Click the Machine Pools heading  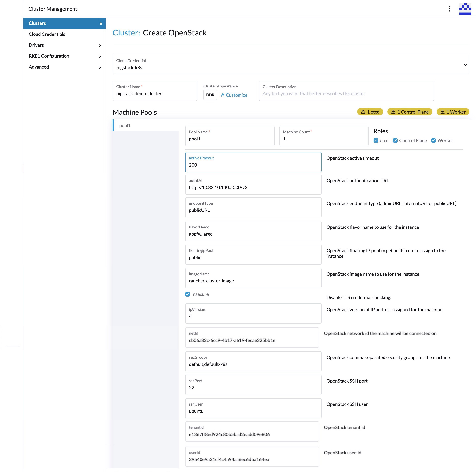pyautogui.click(x=134, y=112)
